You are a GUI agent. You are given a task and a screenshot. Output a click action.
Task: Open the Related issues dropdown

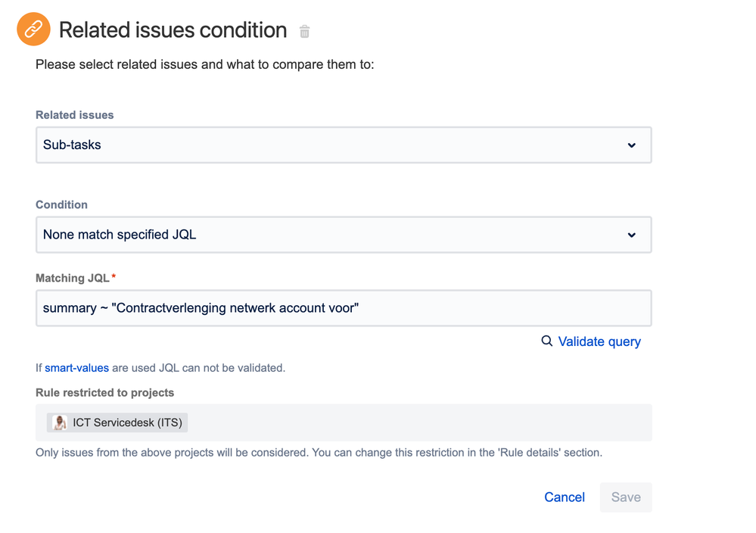coord(344,145)
